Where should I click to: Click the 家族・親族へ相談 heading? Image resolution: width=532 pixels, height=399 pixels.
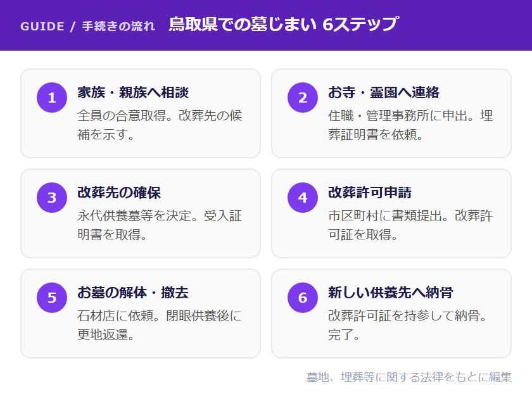pos(133,92)
